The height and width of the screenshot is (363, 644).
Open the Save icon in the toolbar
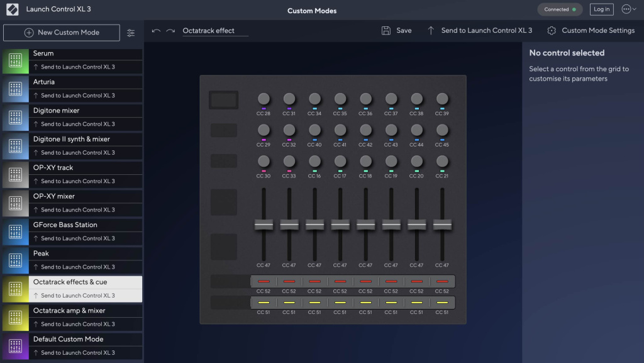tap(385, 30)
